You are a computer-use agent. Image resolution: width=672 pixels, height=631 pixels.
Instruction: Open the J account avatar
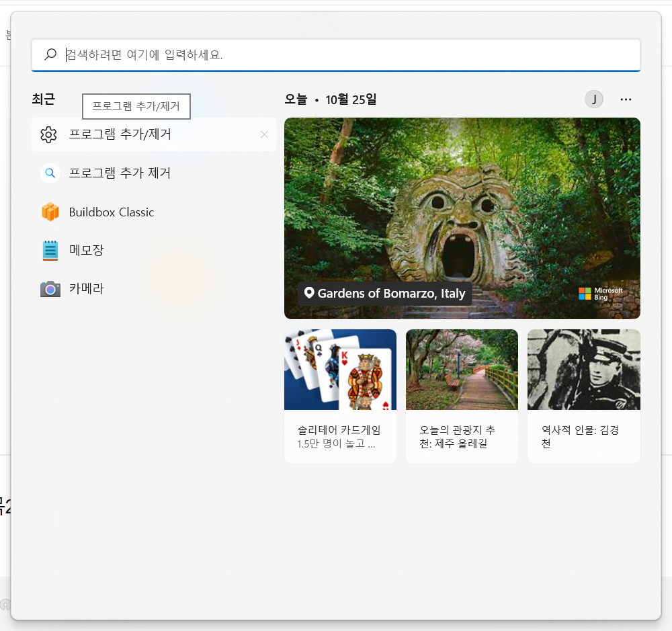pos(594,99)
